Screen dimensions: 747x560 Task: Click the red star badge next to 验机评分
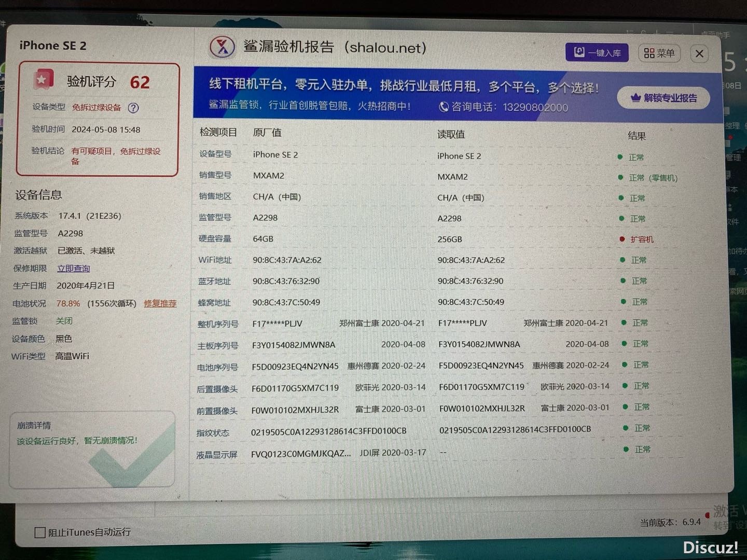point(43,80)
